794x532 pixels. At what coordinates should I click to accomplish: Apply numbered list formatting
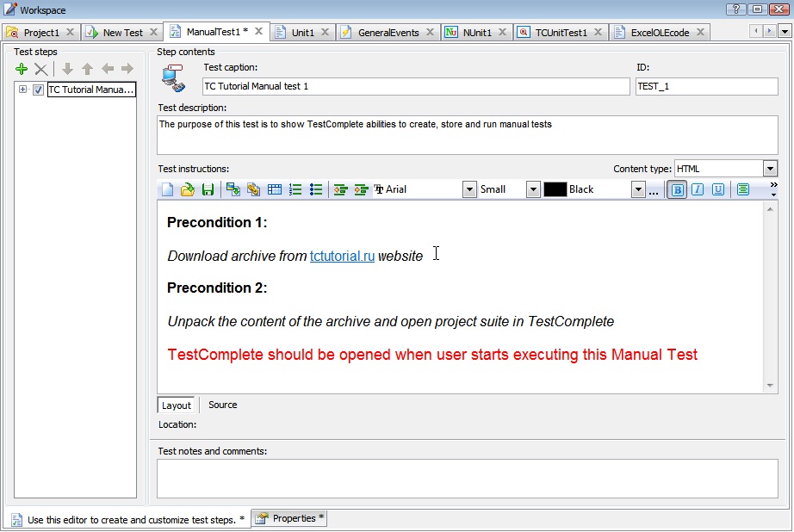[295, 190]
